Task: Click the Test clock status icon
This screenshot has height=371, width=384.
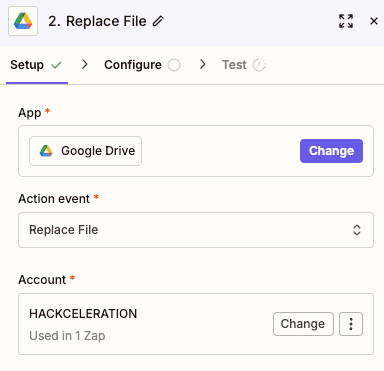Action: 259,65
